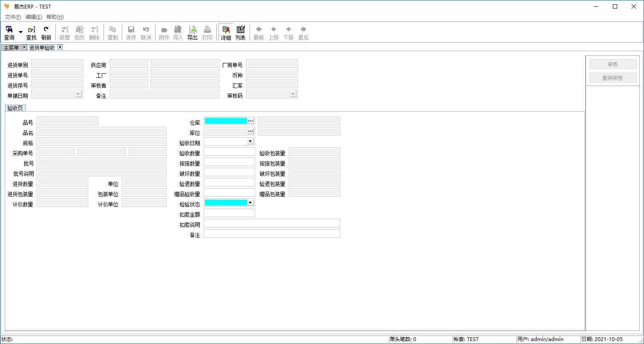Click the 保存 (Save) toolbar icon
644x344 pixels.
pos(131,32)
